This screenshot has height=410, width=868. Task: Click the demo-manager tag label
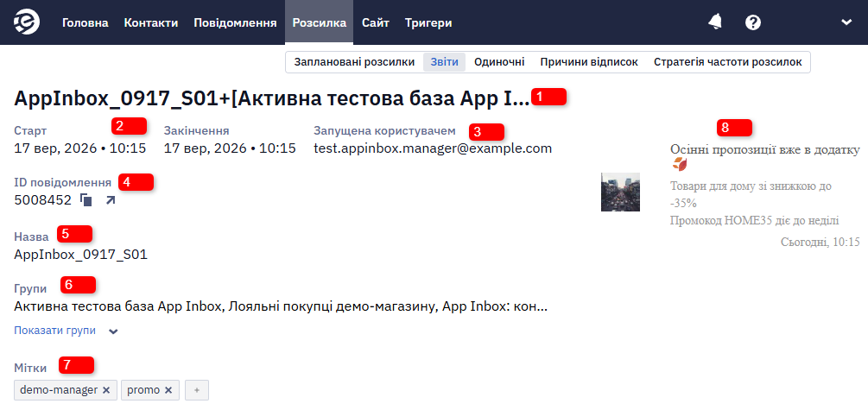(59, 390)
